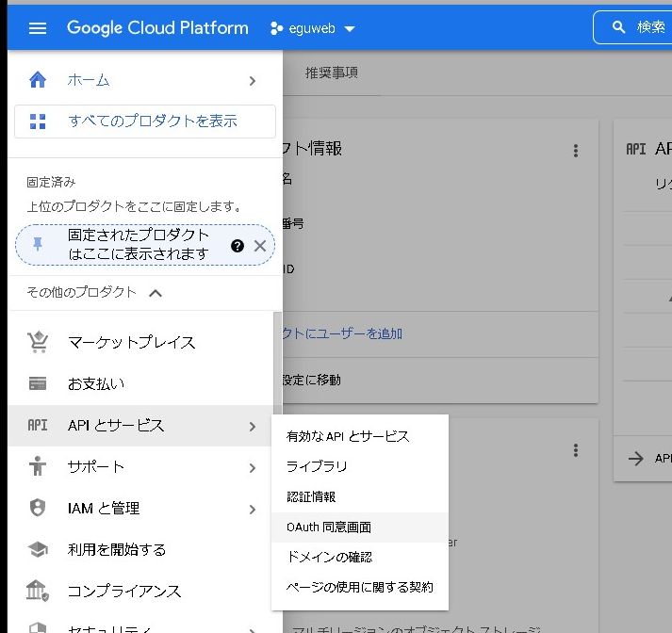Choose ライブラリ from the API submenu
Screen dimensions: 672x633
(317, 466)
